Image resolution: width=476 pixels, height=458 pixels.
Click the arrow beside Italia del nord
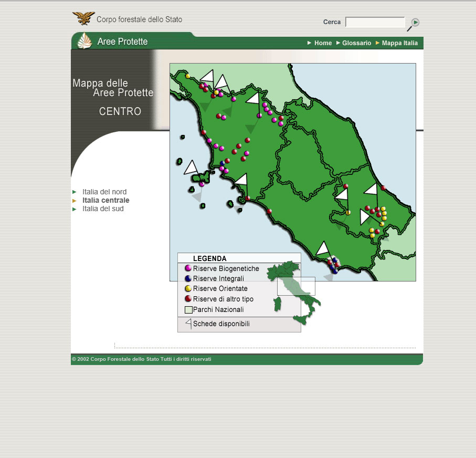(75, 192)
